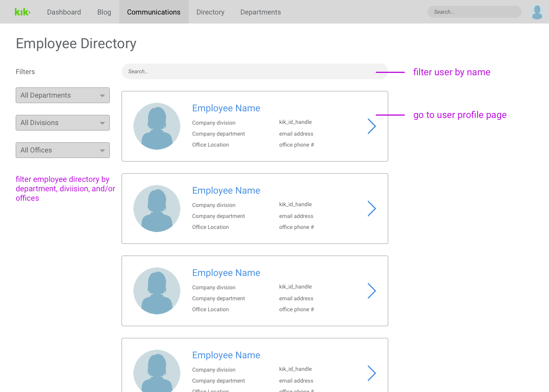Click the employee directory Search field
Image resolution: width=549 pixels, height=392 pixels.
coord(255,71)
